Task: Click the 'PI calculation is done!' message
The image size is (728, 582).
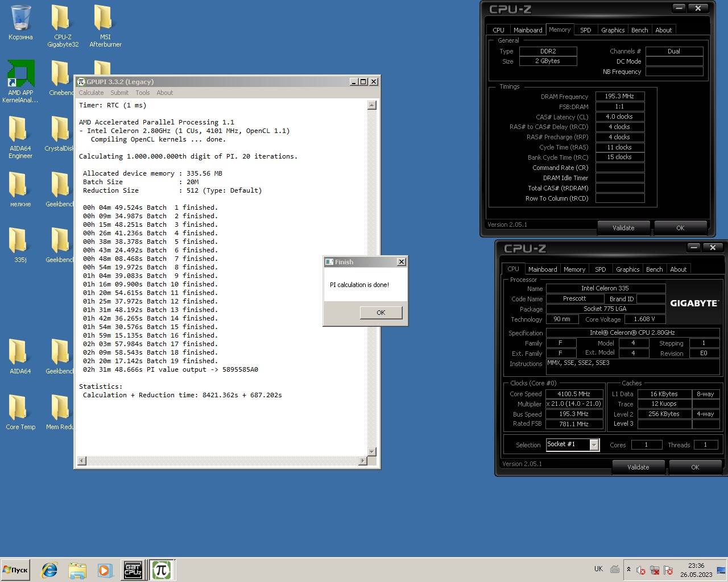Action: point(359,285)
